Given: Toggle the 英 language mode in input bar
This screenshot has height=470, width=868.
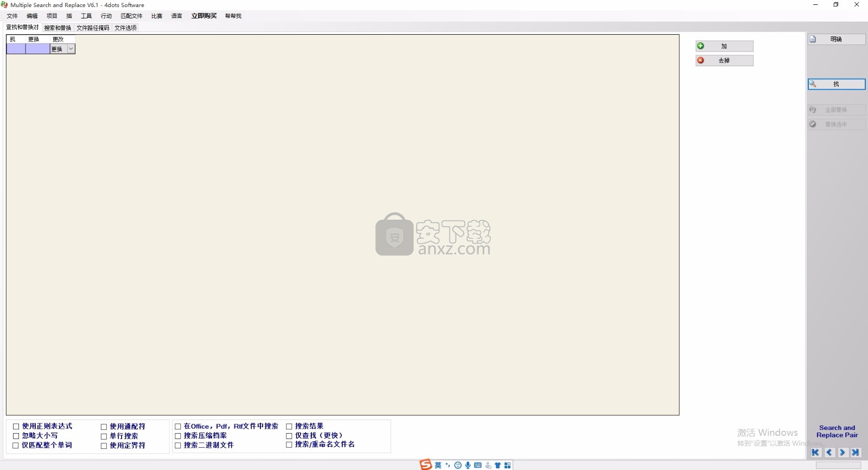Looking at the screenshot, I should click(438, 465).
